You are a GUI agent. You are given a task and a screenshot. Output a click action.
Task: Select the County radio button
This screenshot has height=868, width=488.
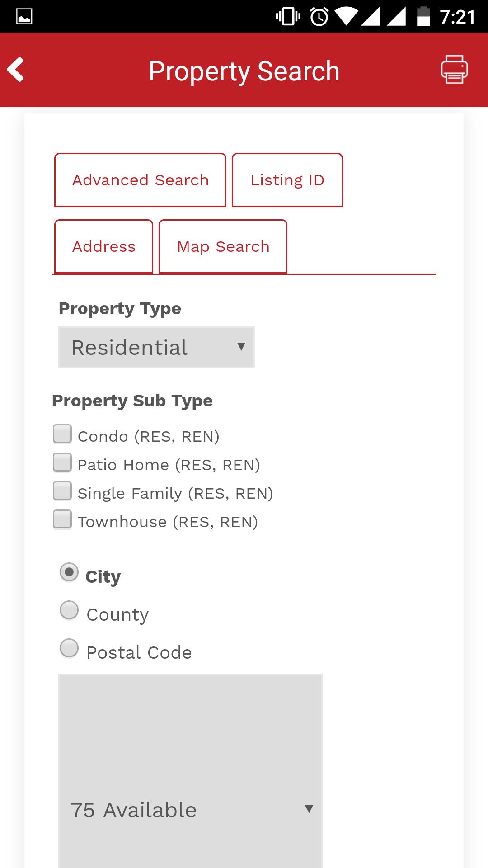(69, 610)
